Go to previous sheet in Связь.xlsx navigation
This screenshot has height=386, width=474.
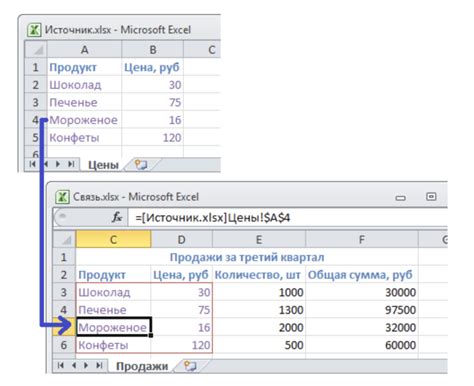click(x=74, y=365)
